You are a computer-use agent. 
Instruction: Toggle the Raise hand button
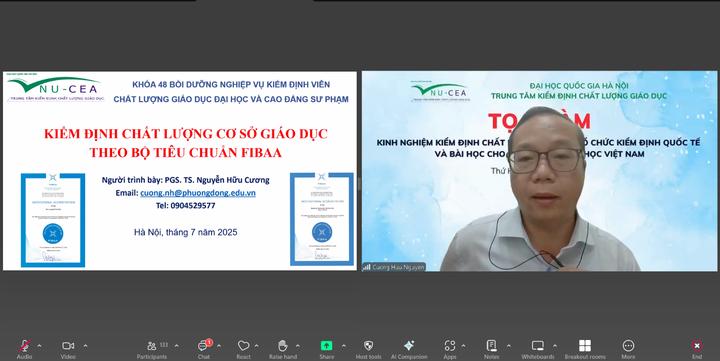tap(282, 345)
